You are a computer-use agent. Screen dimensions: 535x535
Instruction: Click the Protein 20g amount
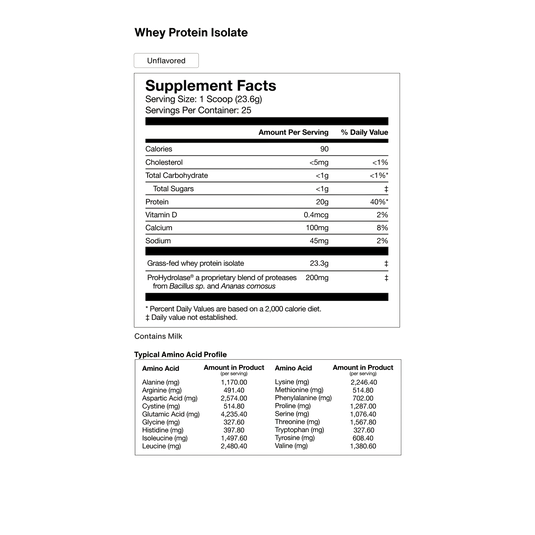pyautogui.click(x=322, y=202)
